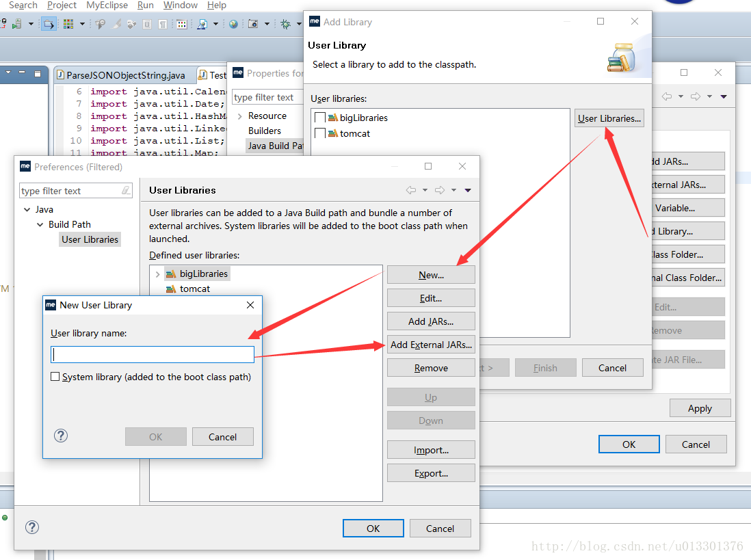Click help question mark in New User Library

click(x=61, y=436)
